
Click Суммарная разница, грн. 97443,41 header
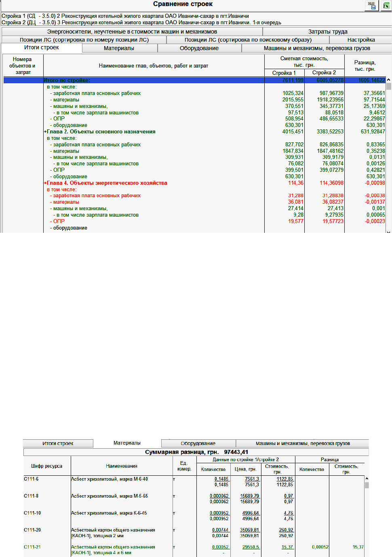click(196, 452)
